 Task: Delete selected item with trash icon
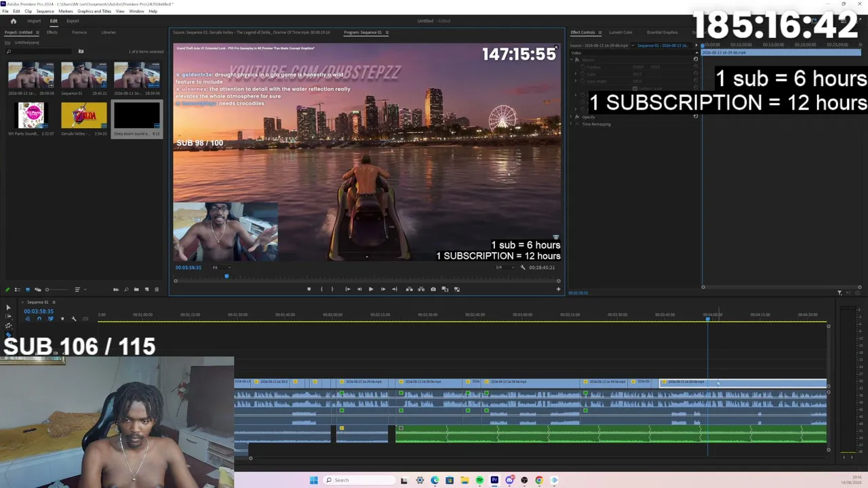click(x=157, y=289)
